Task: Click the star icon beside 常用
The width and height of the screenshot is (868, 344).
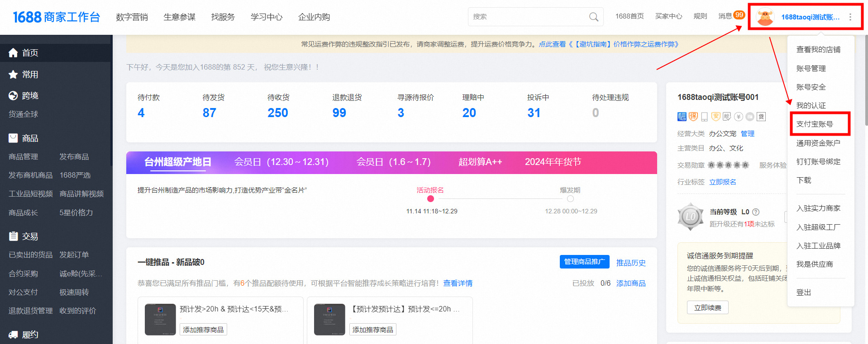Action: [x=13, y=75]
